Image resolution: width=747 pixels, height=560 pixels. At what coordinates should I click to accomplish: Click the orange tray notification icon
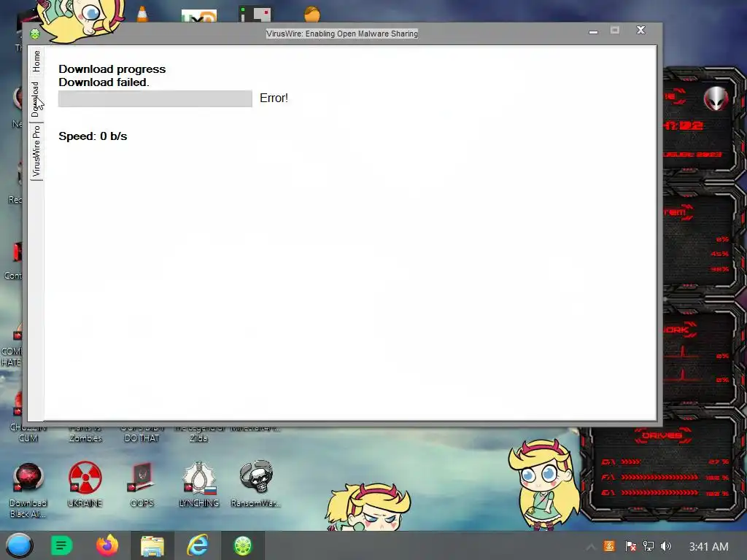tap(609, 546)
